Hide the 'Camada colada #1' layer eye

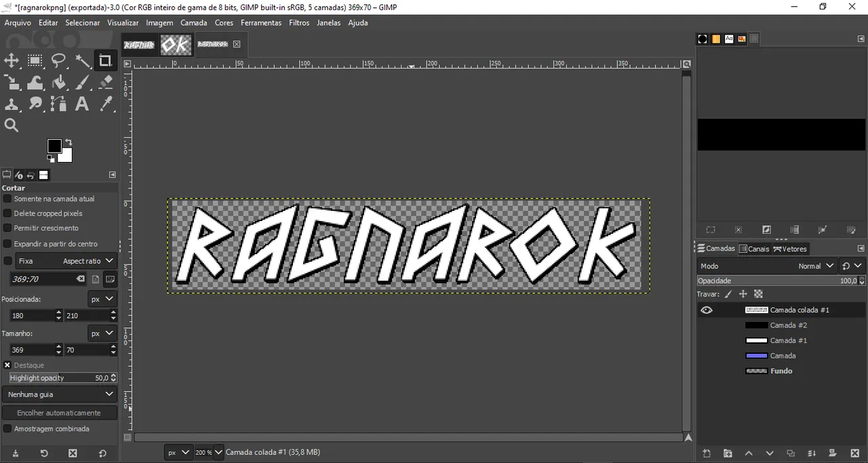(x=707, y=310)
